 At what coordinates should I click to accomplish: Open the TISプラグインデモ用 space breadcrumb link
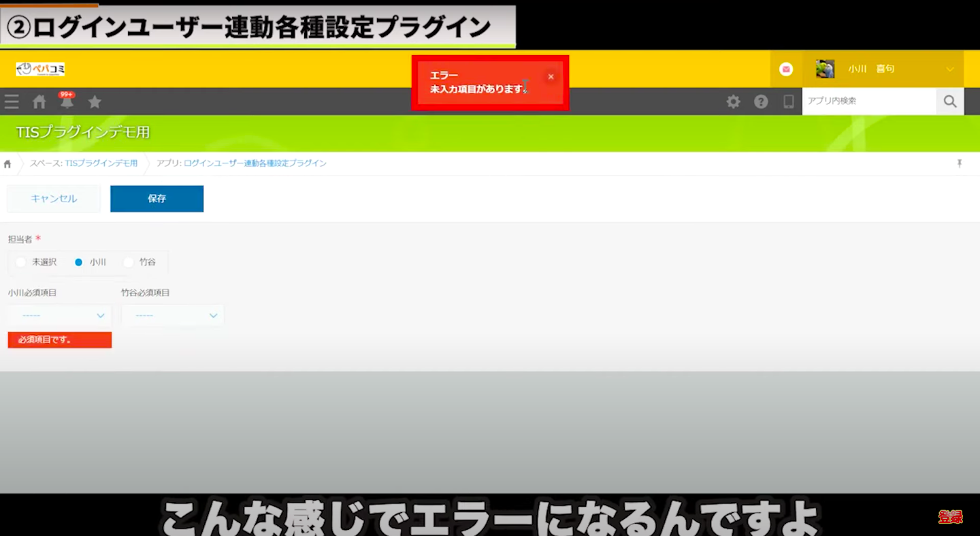[101, 163]
